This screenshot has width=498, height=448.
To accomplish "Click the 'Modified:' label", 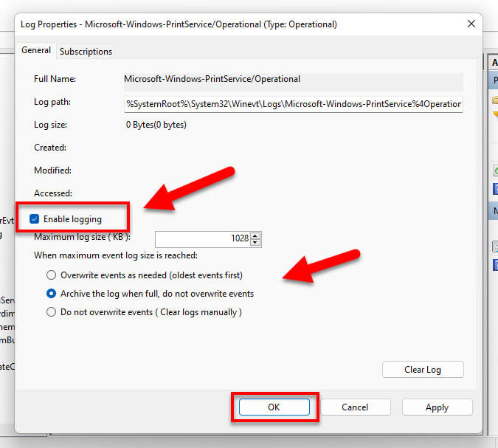I will point(52,170).
